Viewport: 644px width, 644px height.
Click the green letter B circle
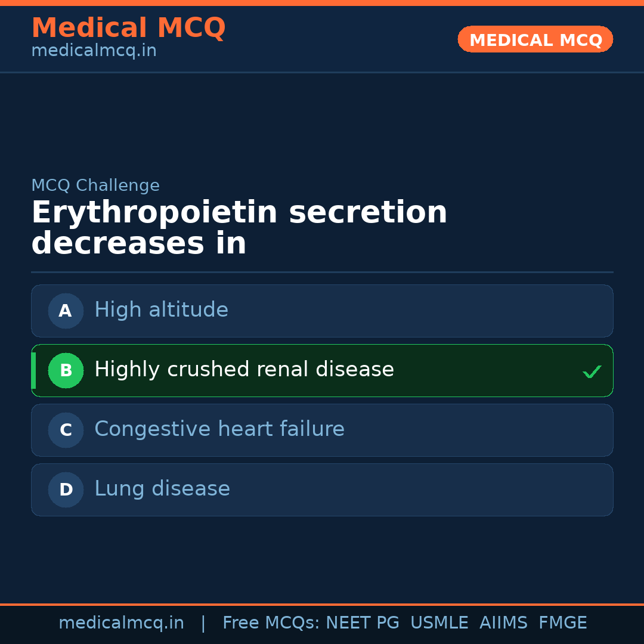point(66,370)
